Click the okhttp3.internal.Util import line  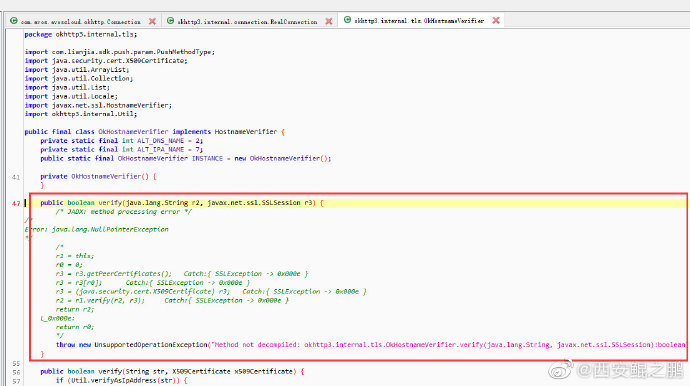(81, 114)
